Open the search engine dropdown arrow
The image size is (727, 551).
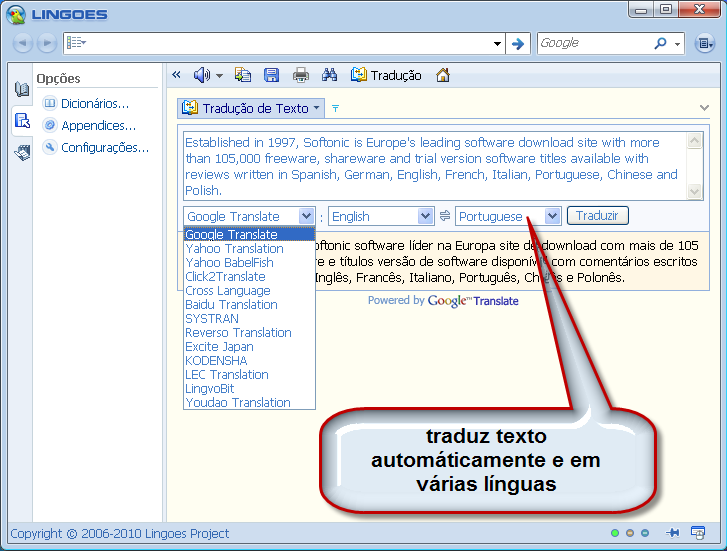pos(677,44)
